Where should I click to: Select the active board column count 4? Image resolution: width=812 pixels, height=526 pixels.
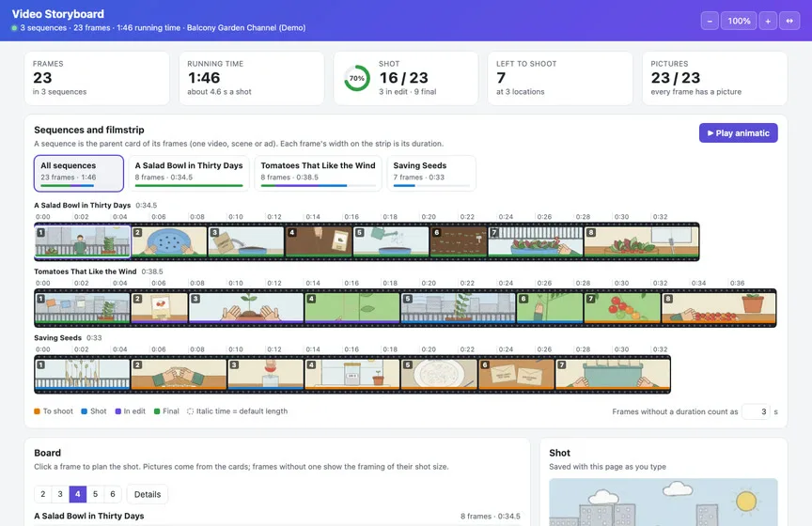(x=78, y=494)
